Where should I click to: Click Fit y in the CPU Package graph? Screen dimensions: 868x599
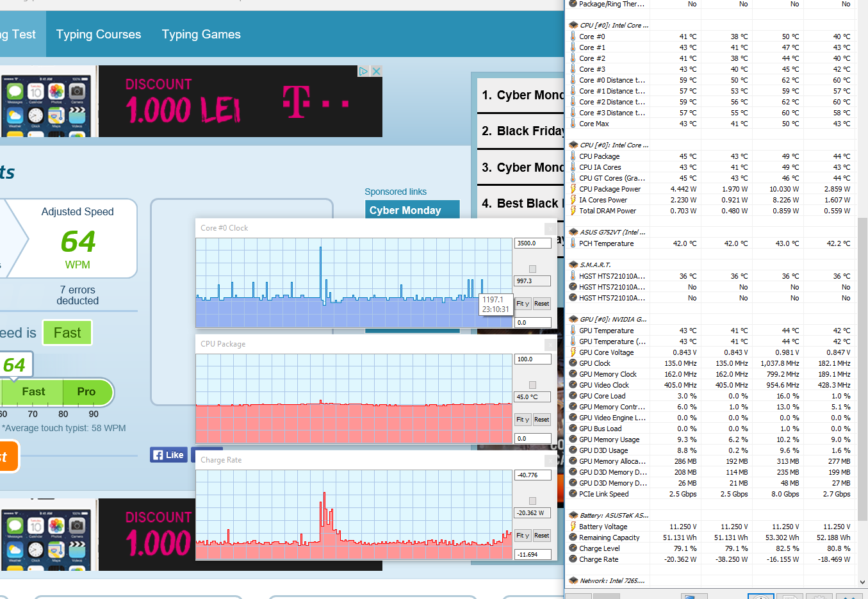[523, 420]
